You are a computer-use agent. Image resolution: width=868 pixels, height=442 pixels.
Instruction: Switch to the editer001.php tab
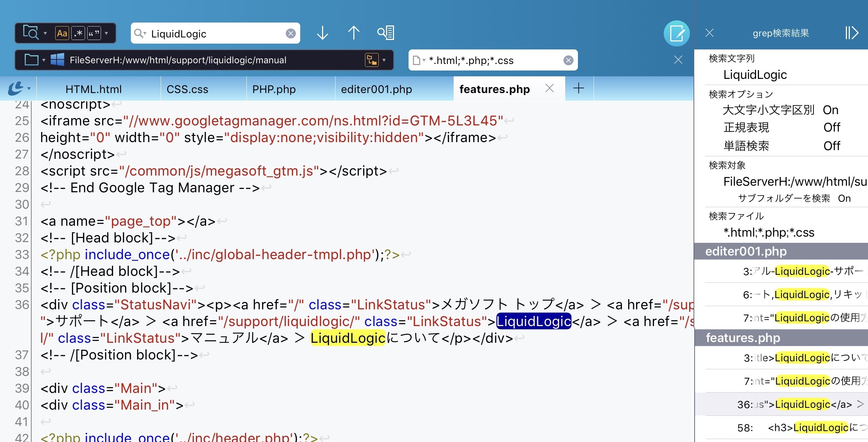coord(376,89)
